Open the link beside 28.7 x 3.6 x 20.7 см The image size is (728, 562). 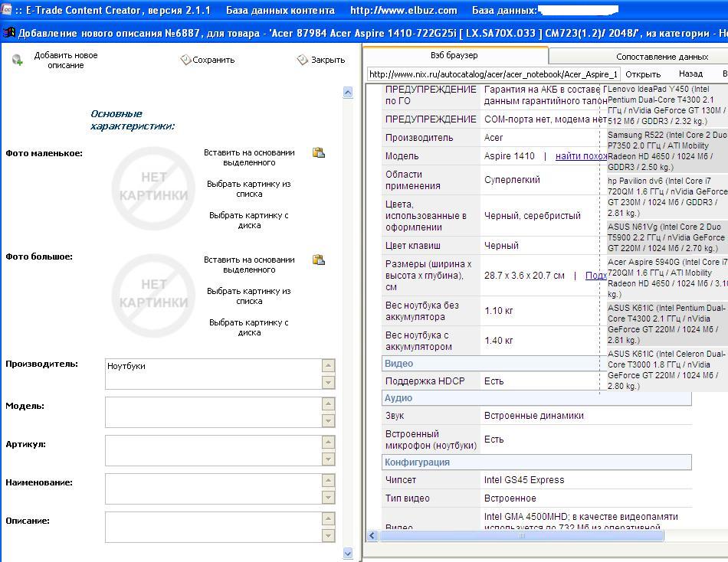pyautogui.click(x=596, y=275)
